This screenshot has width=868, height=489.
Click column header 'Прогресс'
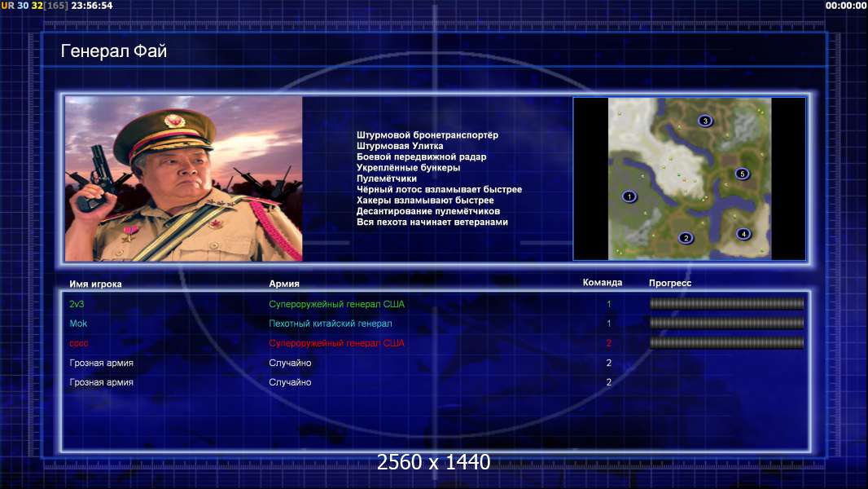tap(670, 283)
